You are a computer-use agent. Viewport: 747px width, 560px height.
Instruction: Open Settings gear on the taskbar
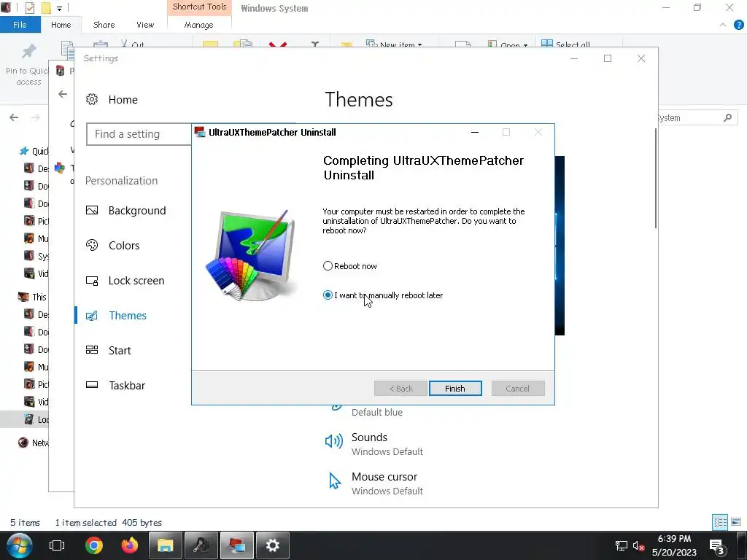point(273,545)
